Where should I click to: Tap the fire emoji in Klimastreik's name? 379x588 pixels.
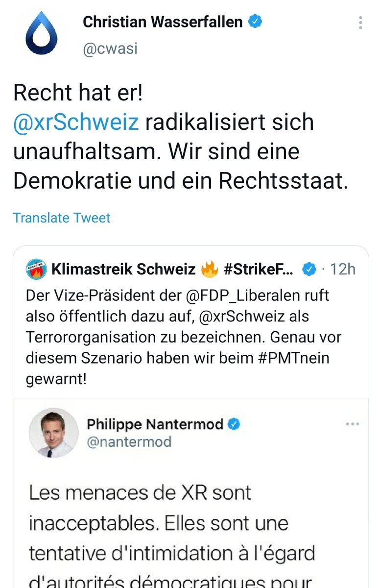[x=209, y=269]
